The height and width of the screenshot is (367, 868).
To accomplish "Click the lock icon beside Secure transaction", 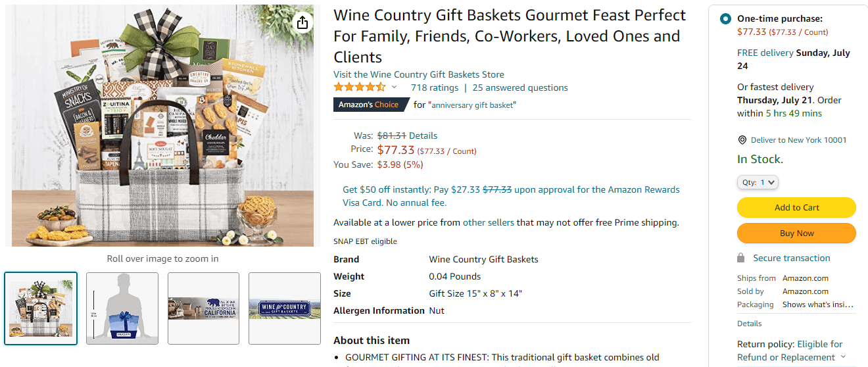I will click(741, 258).
